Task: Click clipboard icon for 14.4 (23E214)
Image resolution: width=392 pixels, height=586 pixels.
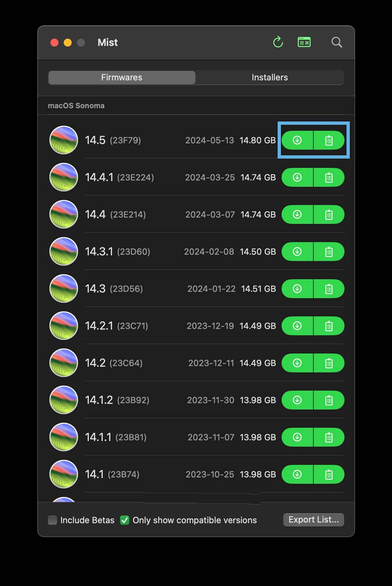Action: pos(329,214)
